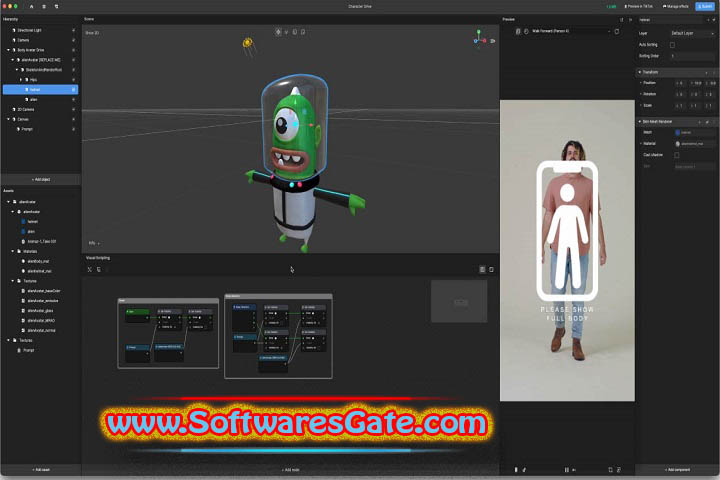
Task: Click the collapse icon beside the Preview pop-out icon
Action: (x=630, y=20)
